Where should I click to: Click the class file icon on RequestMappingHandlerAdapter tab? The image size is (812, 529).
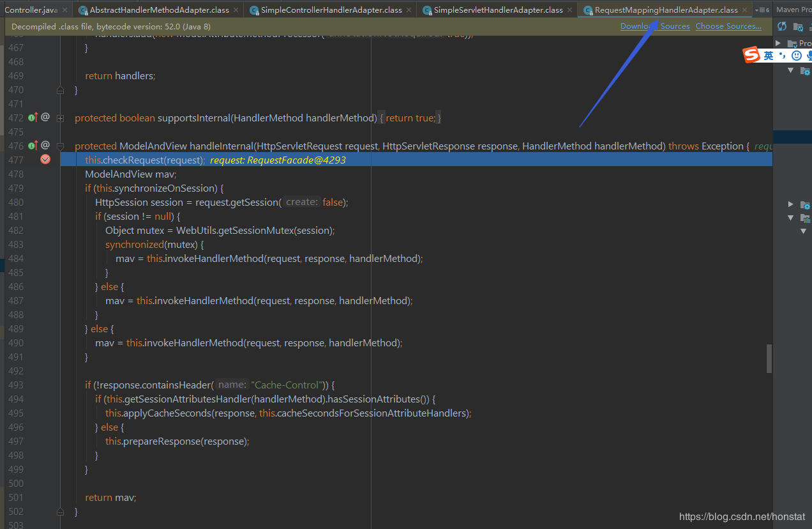588,10
